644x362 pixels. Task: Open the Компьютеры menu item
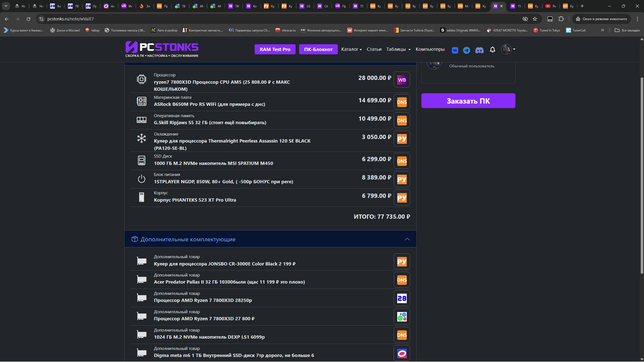click(430, 49)
